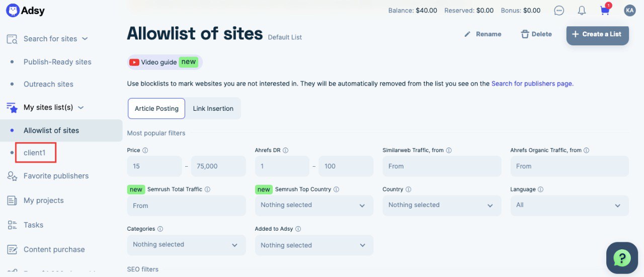Click the Ahrefs DR info icon
Image resolution: width=644 pixels, height=277 pixels.
pyautogui.click(x=286, y=151)
